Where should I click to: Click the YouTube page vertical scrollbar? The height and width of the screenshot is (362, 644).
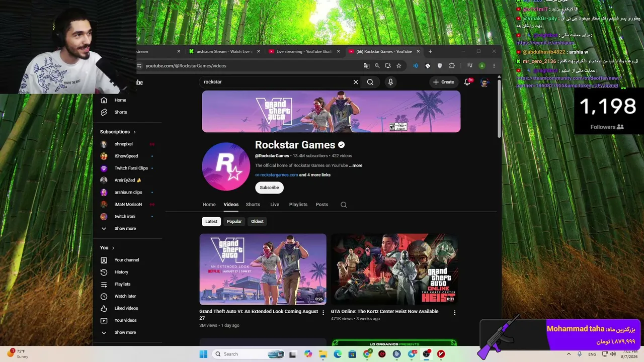(499, 108)
